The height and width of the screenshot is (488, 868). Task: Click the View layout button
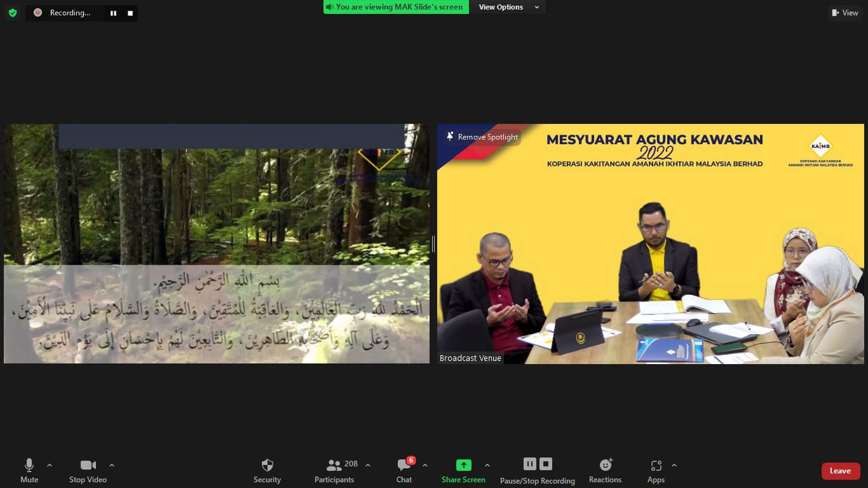click(844, 13)
